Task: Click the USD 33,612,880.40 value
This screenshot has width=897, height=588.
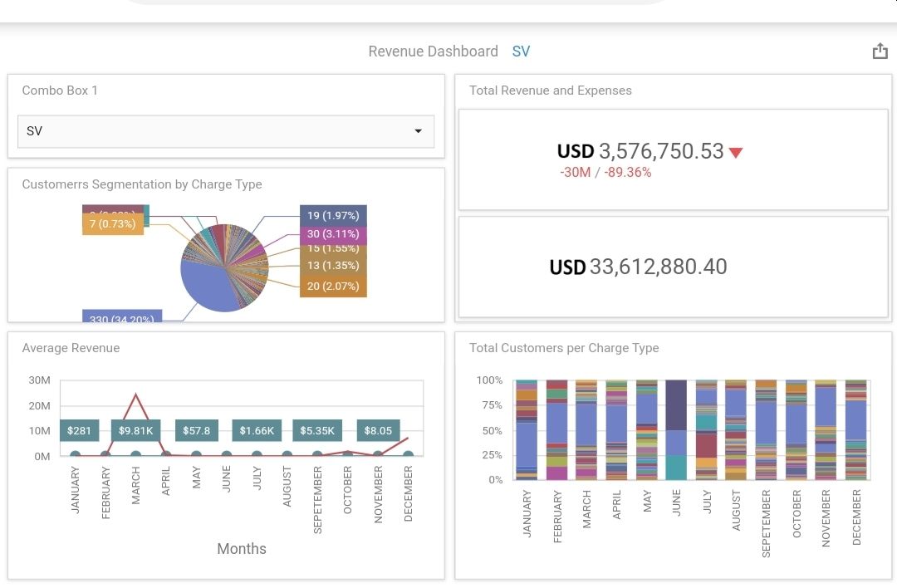Action: (x=638, y=267)
